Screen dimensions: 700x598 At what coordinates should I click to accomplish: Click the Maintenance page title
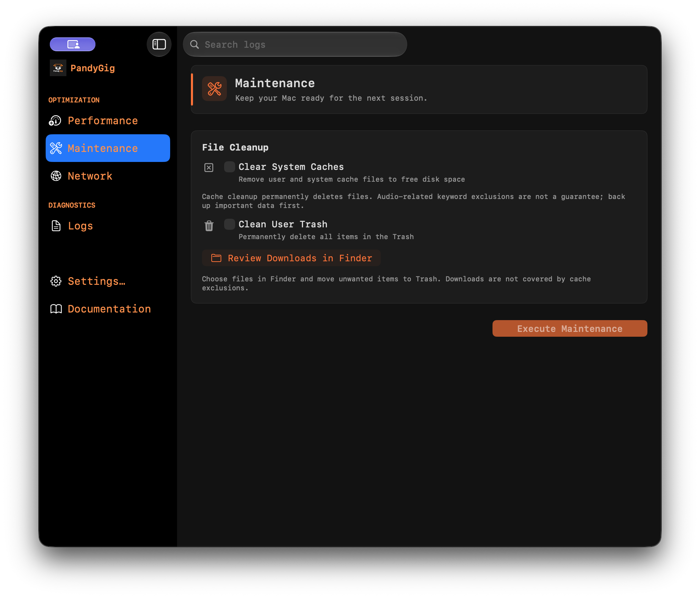coord(275,83)
